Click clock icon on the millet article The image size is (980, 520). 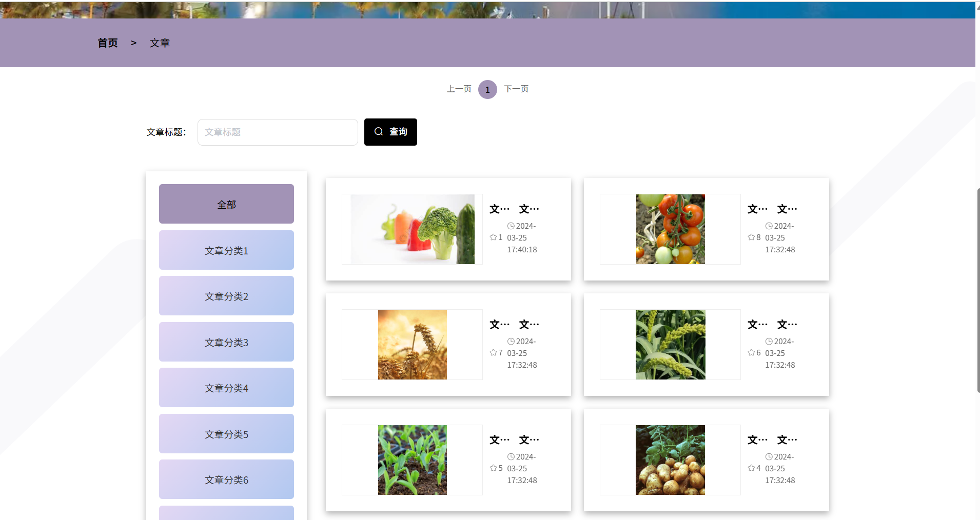click(x=769, y=342)
